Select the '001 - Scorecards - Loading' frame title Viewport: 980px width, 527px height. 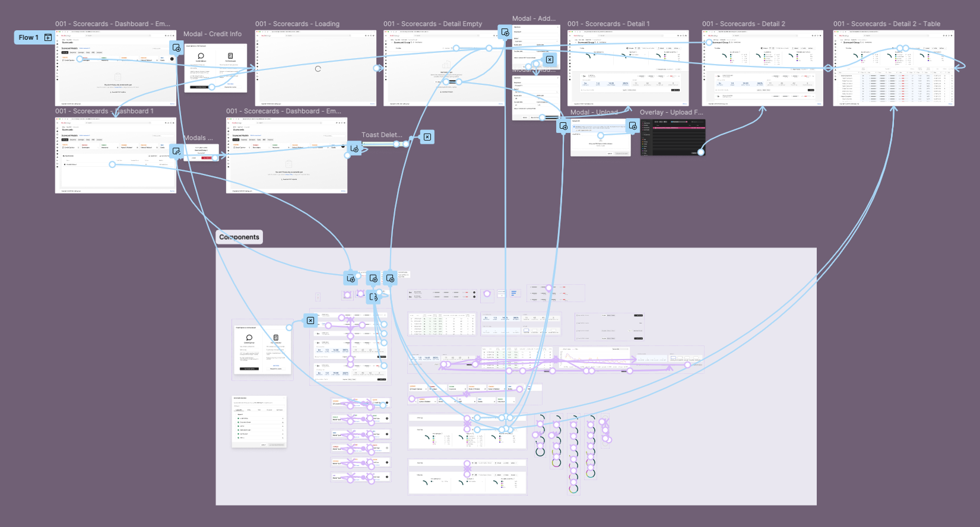tap(297, 24)
